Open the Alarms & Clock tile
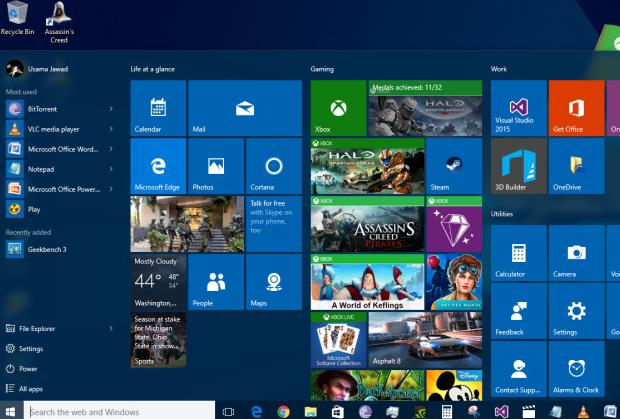 [x=575, y=368]
